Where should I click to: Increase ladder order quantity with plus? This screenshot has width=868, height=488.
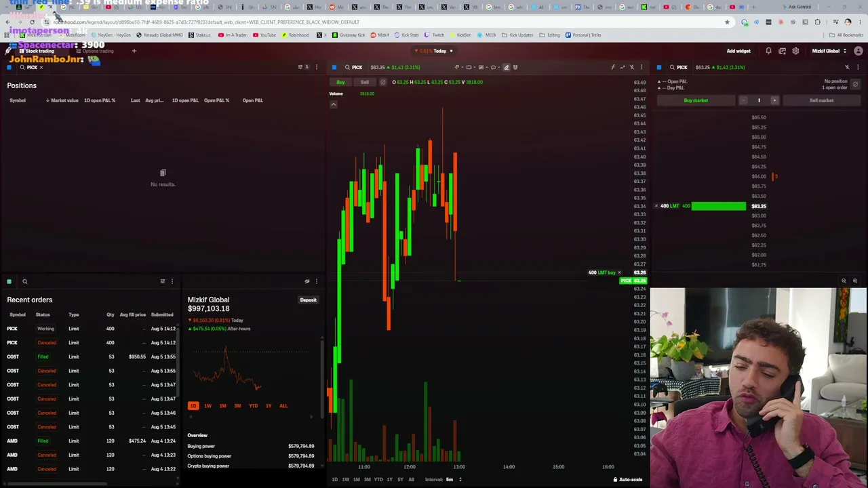774,100
